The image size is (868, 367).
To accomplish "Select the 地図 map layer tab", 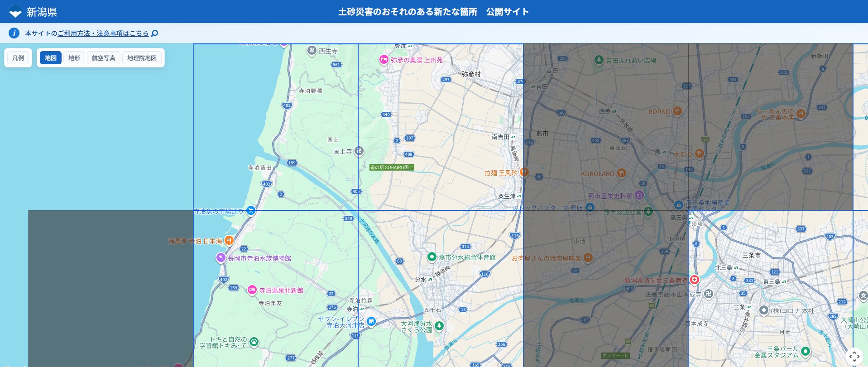I will pos(51,58).
